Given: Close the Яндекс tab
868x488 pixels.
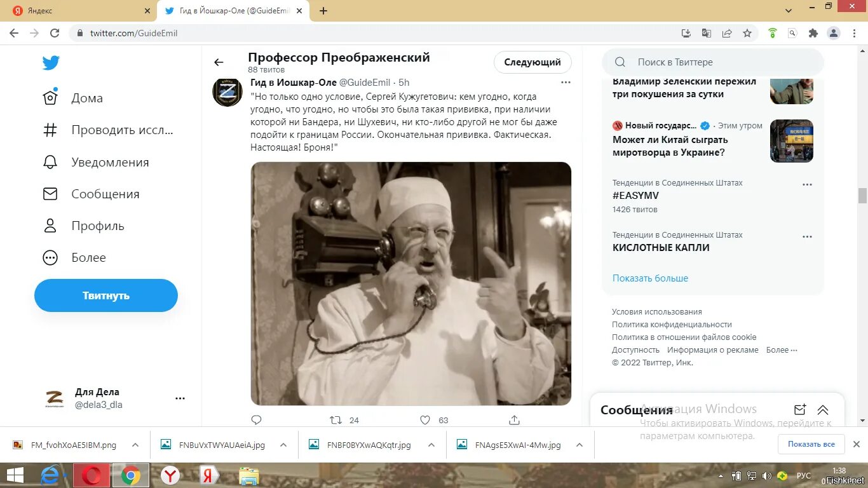Looking at the screenshot, I should point(147,11).
